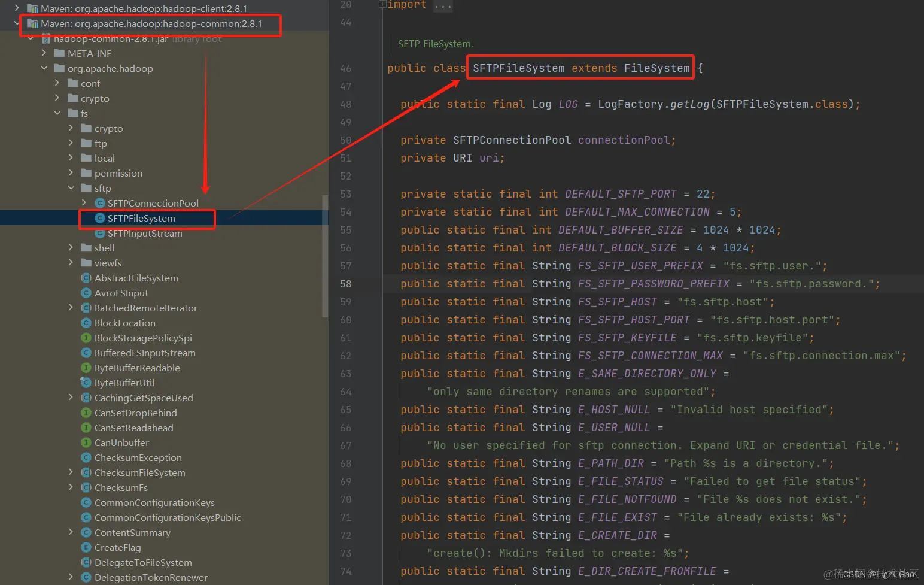Screen dimensions: 924x585
Task: Click the CanUnbuffer interface icon
Action: point(86,442)
